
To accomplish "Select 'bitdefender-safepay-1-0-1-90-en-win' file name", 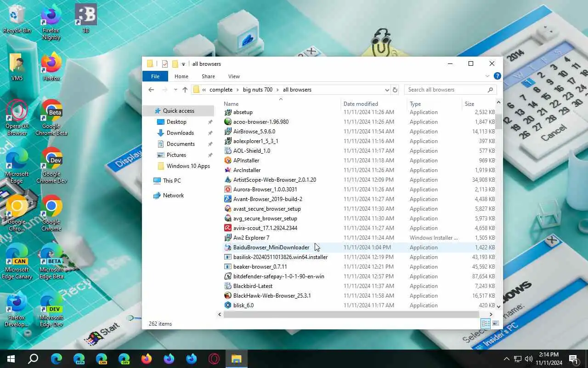I will tap(279, 276).
